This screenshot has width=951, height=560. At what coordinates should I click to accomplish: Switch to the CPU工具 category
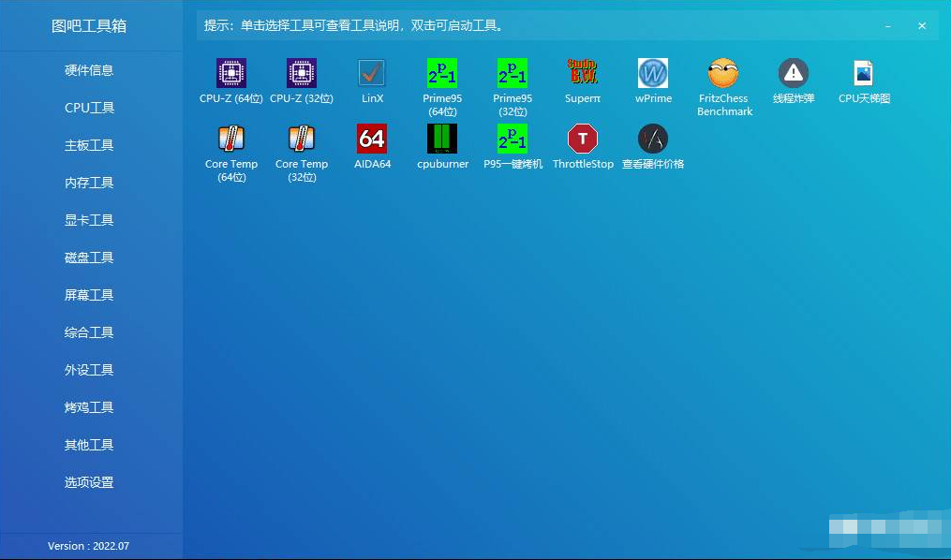click(89, 108)
